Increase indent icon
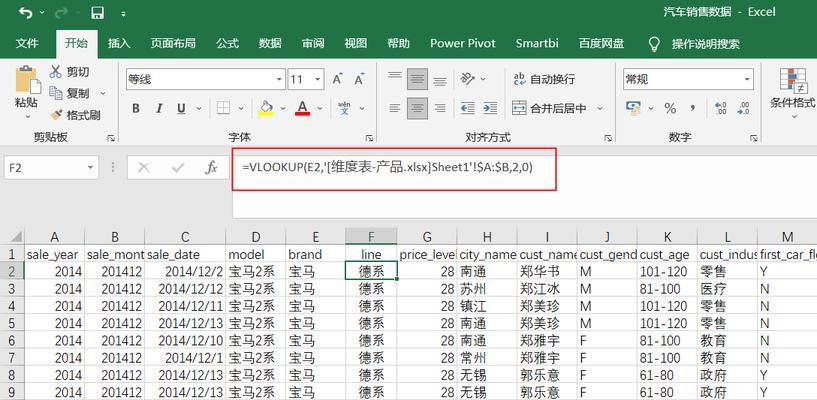817x400 pixels. (x=490, y=108)
